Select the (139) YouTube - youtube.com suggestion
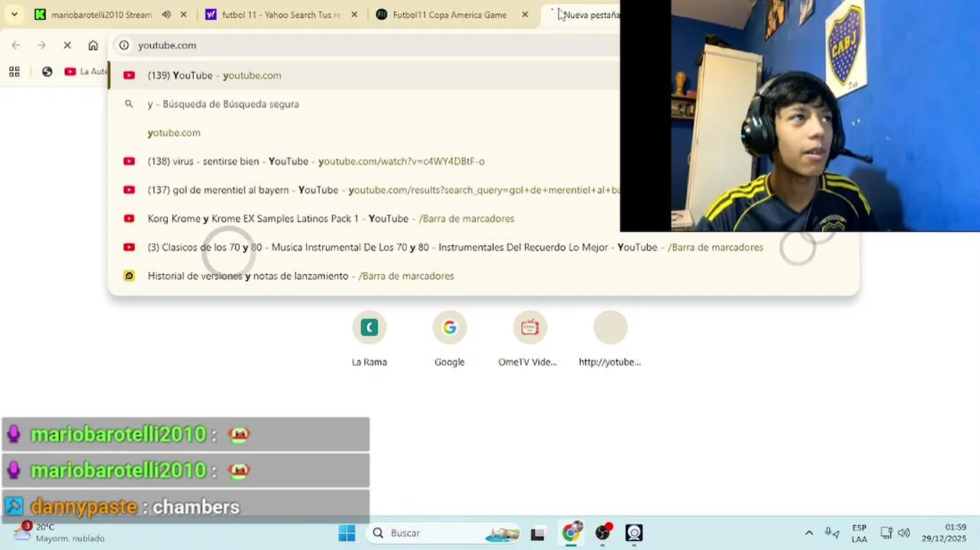Viewport: 980px width, 550px height. (x=364, y=75)
